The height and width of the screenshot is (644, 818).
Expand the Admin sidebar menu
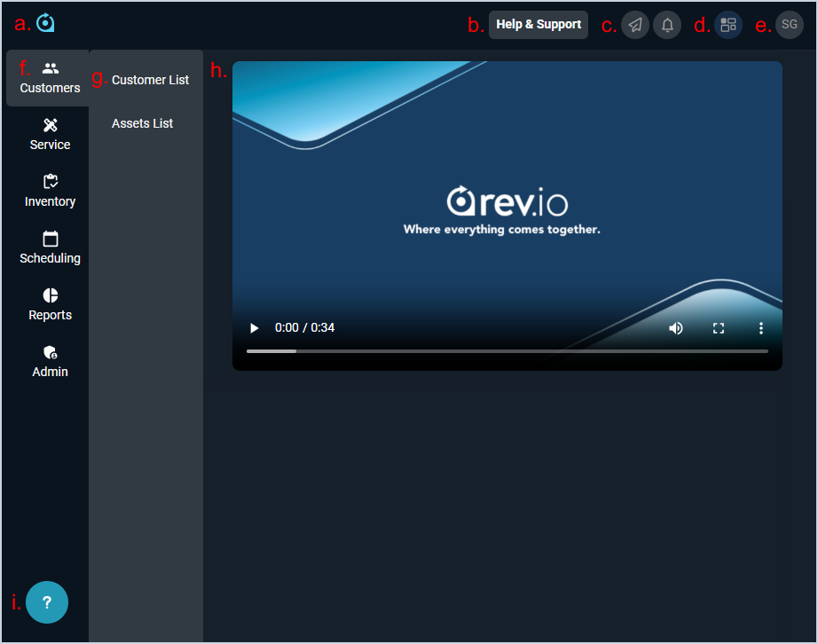(50, 362)
